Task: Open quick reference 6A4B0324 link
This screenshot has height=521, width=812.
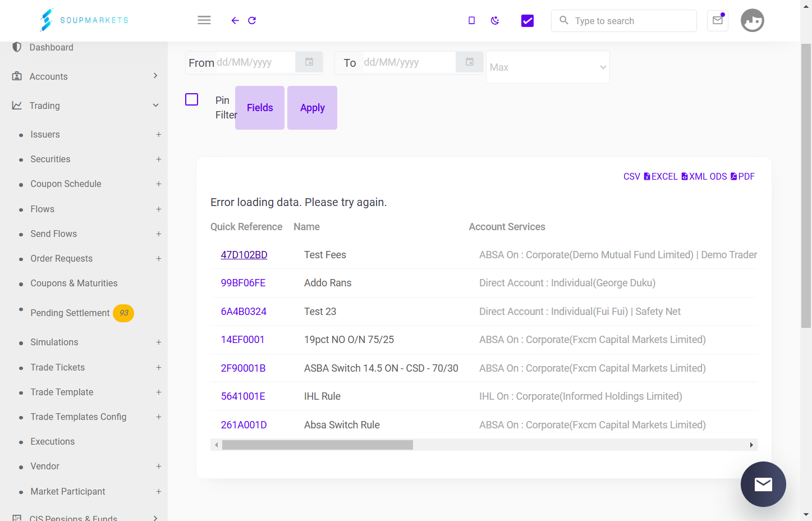Action: (244, 312)
